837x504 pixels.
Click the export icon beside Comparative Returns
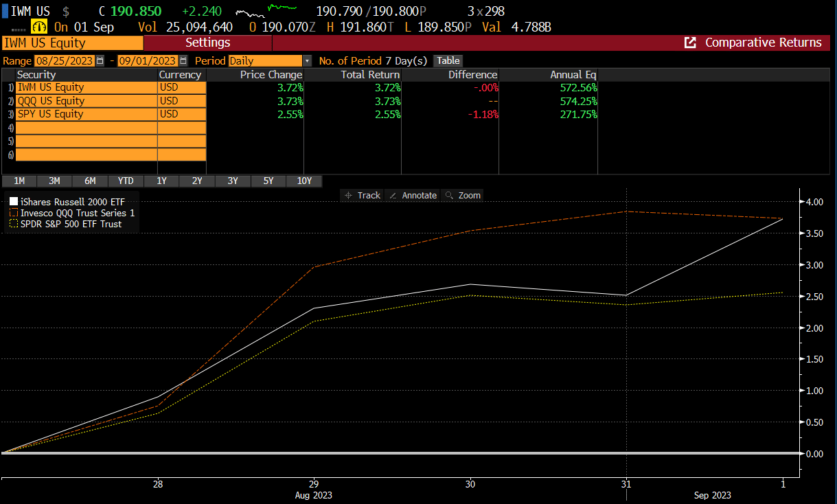(x=691, y=43)
